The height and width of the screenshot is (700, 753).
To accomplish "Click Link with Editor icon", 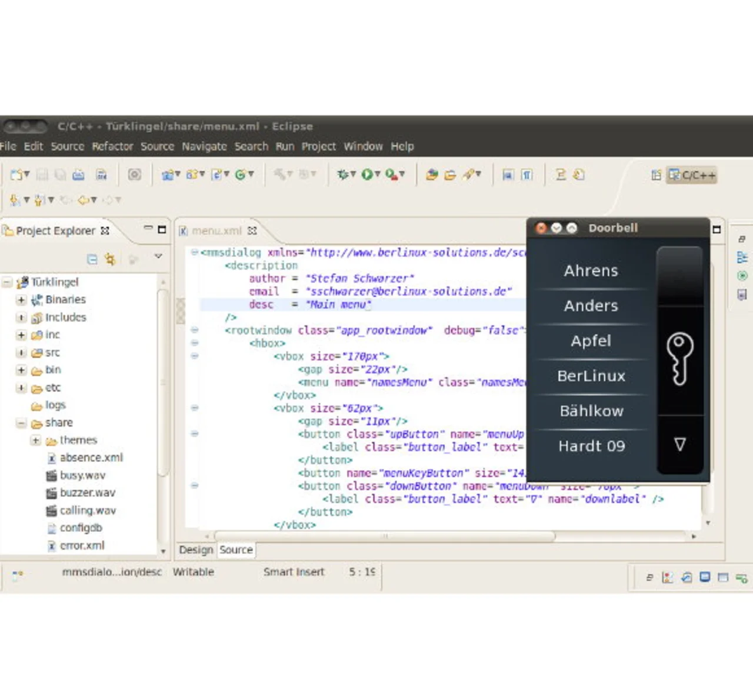I will pyautogui.click(x=110, y=259).
